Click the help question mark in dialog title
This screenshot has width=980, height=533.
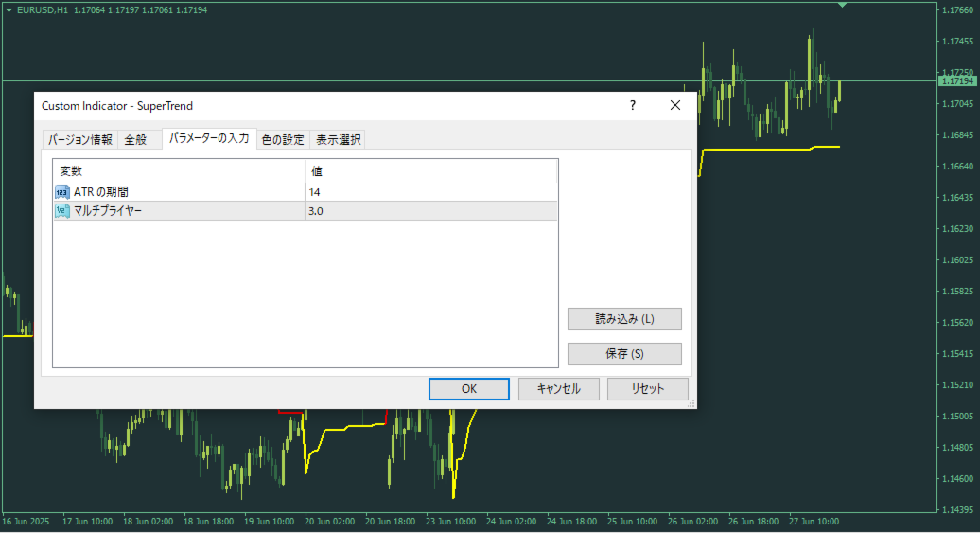(x=633, y=105)
